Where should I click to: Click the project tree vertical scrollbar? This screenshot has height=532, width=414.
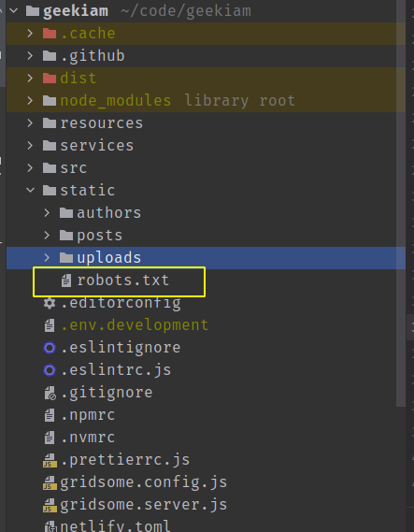coord(400,204)
